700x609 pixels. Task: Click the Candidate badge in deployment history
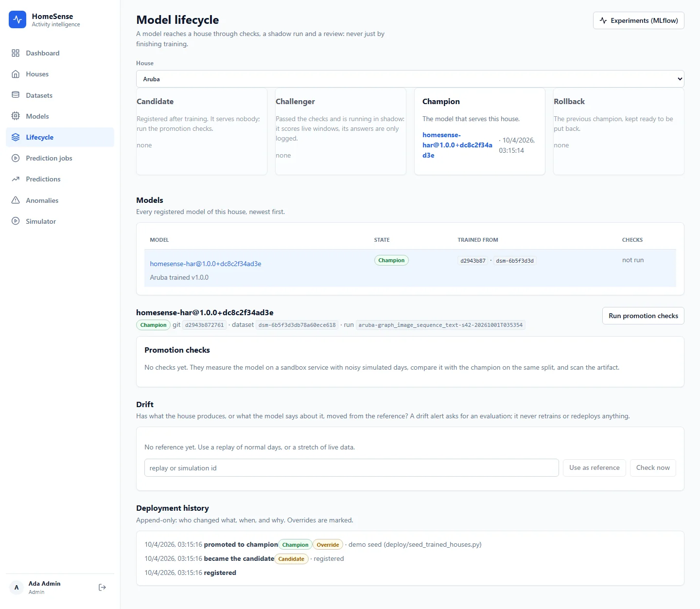[x=291, y=559]
